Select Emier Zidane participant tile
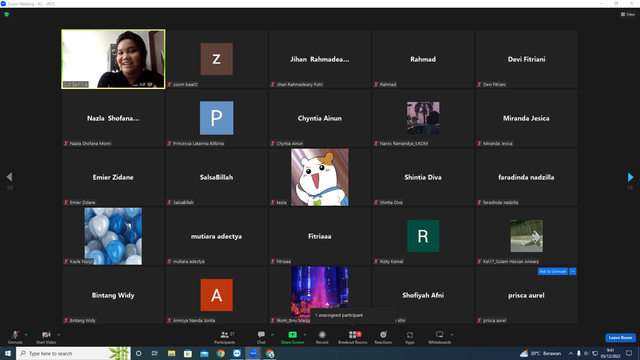Viewport: 640px width, 360px height. [113, 177]
